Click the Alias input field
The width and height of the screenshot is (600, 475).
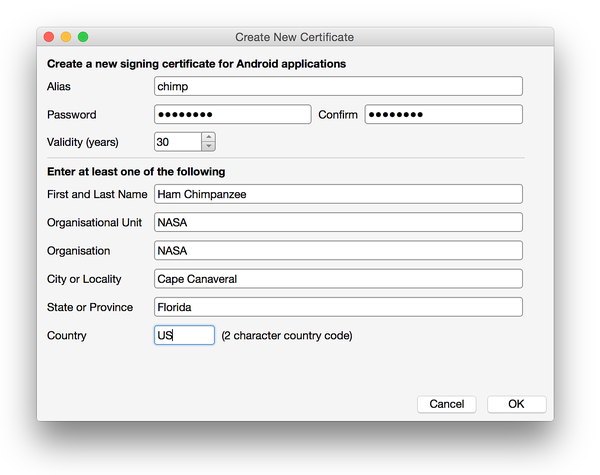coord(338,86)
